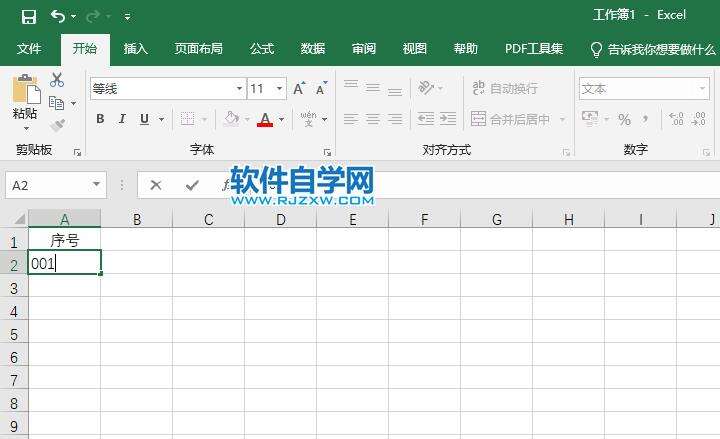Viewport: 720px width, 439px height.
Task: Open the 数字 dialog launcher
Action: tap(706, 152)
